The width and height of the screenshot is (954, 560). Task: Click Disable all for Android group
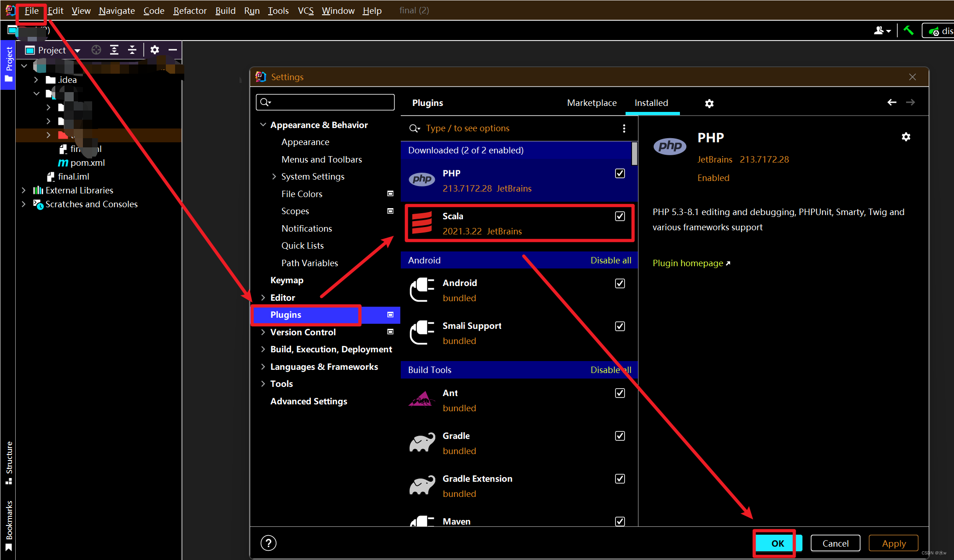pyautogui.click(x=611, y=260)
